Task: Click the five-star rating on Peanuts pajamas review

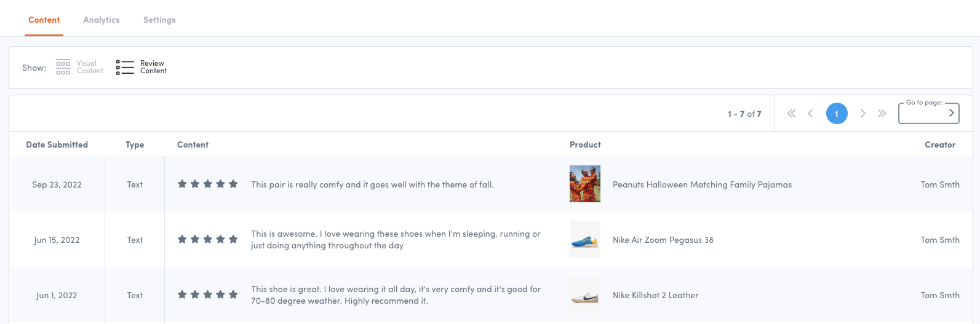Action: point(207,184)
